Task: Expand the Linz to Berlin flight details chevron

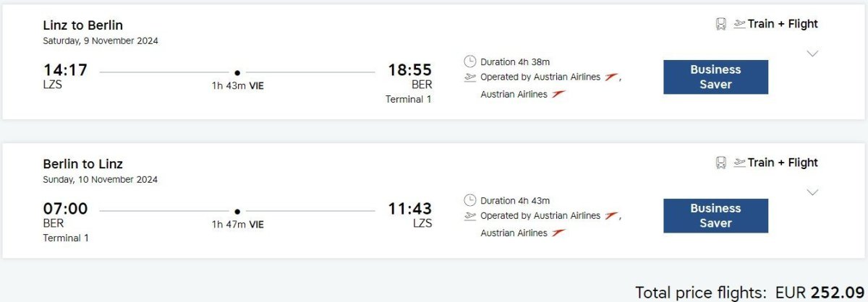Action: point(812,53)
